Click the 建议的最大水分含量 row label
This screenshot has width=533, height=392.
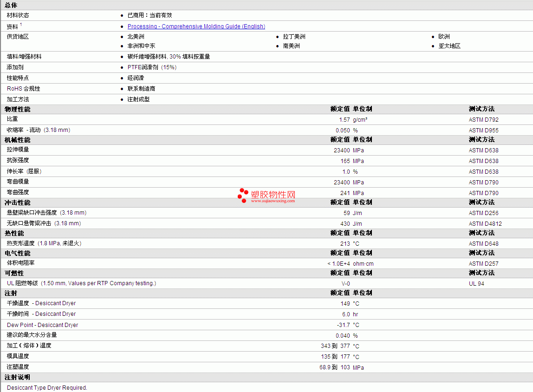pyautogui.click(x=32, y=335)
